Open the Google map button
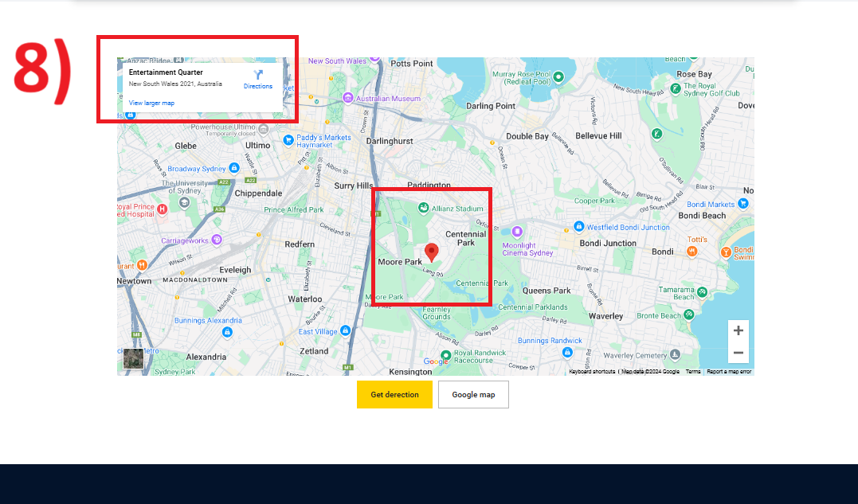The width and height of the screenshot is (858, 504). [473, 395]
